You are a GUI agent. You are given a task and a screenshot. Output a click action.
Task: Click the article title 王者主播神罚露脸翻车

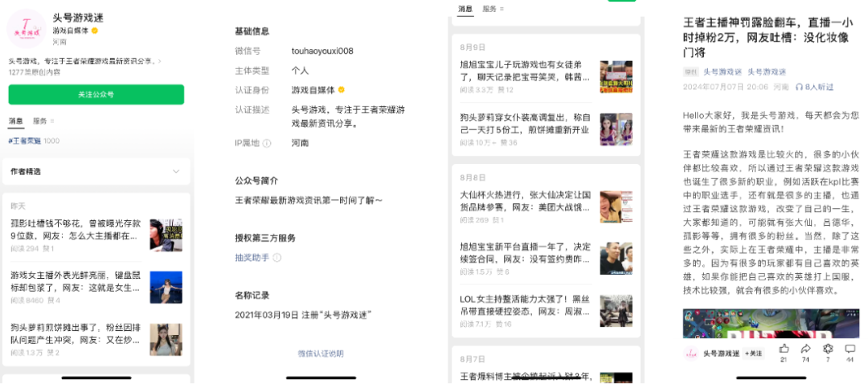pos(769,38)
